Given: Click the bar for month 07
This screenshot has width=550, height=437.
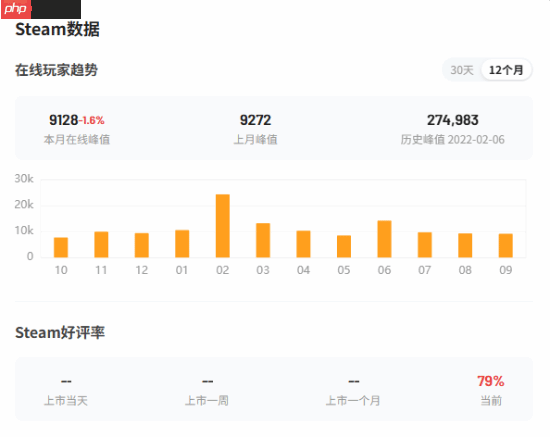Looking at the screenshot, I should tap(425, 245).
